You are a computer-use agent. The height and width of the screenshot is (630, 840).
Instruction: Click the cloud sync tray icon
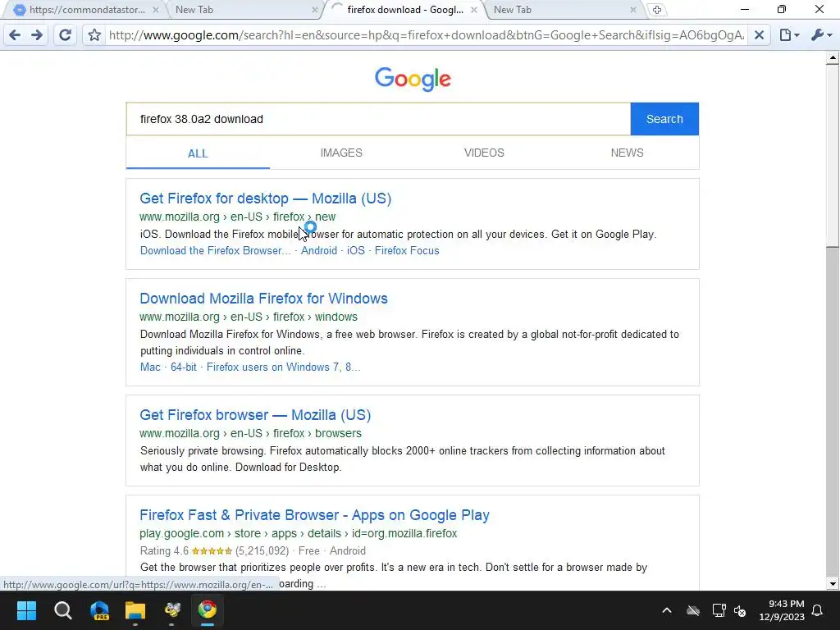[693, 610]
